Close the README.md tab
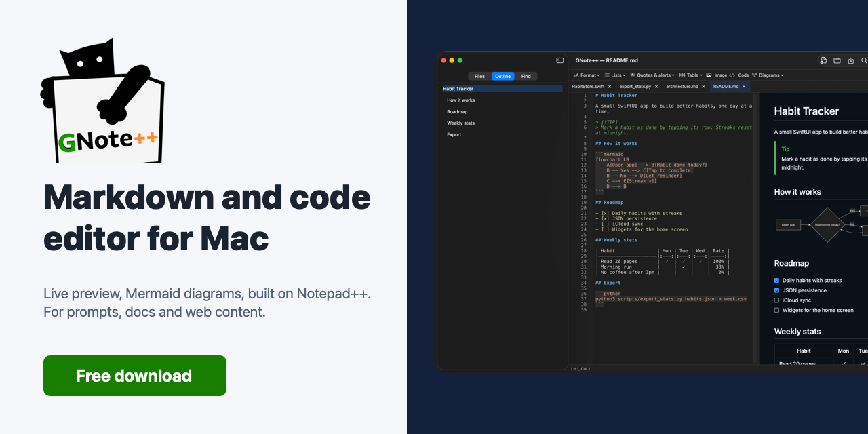Viewport: 868px width, 434px height. pos(744,87)
